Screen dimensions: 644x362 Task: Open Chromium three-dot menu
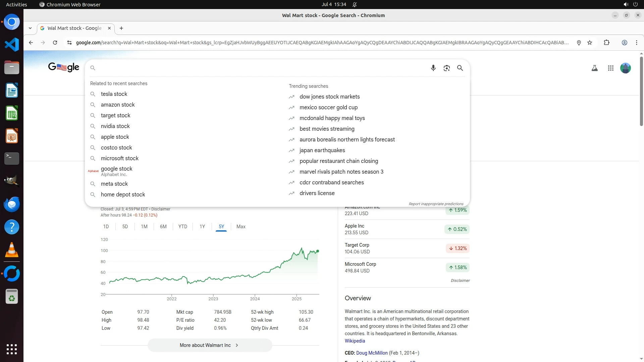(x=636, y=43)
